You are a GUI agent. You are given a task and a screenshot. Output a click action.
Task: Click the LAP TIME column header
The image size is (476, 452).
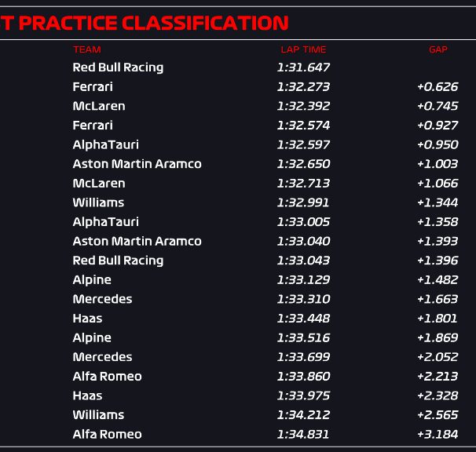(x=303, y=49)
